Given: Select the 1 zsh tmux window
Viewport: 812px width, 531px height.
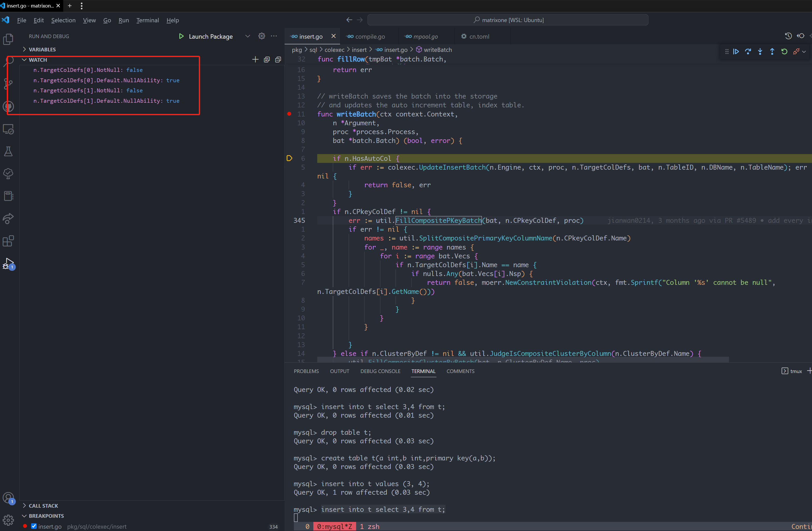Looking at the screenshot, I should pos(370,526).
